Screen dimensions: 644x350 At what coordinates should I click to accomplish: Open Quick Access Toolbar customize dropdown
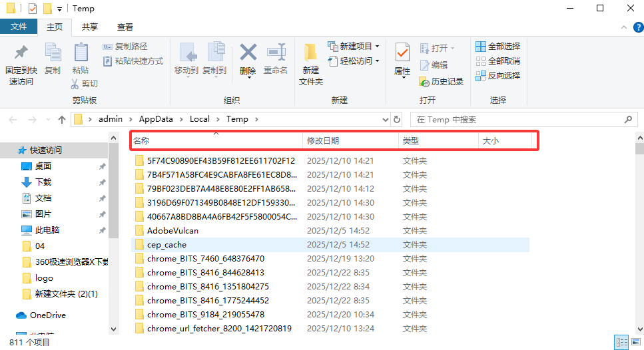click(59, 9)
